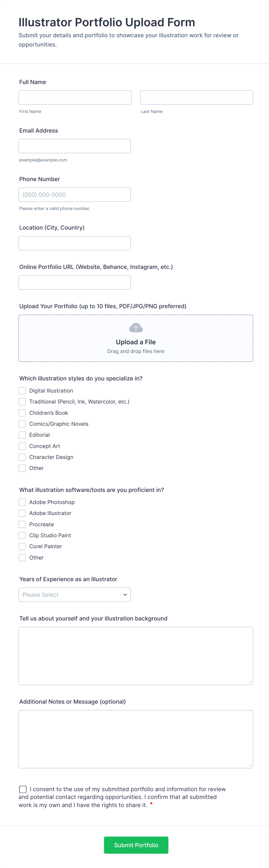Focus the First Name input field
Image resolution: width=269 pixels, height=868 pixels.
[x=75, y=97]
